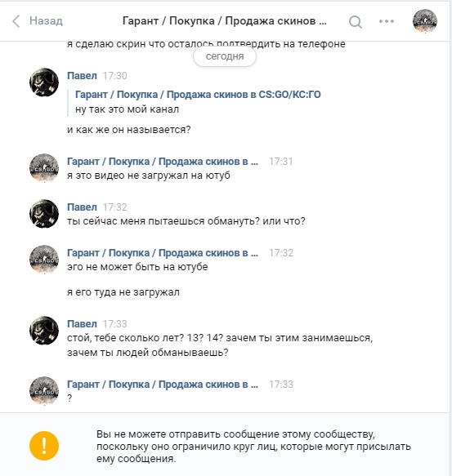Click the conversation title in the header

pyautogui.click(x=224, y=21)
